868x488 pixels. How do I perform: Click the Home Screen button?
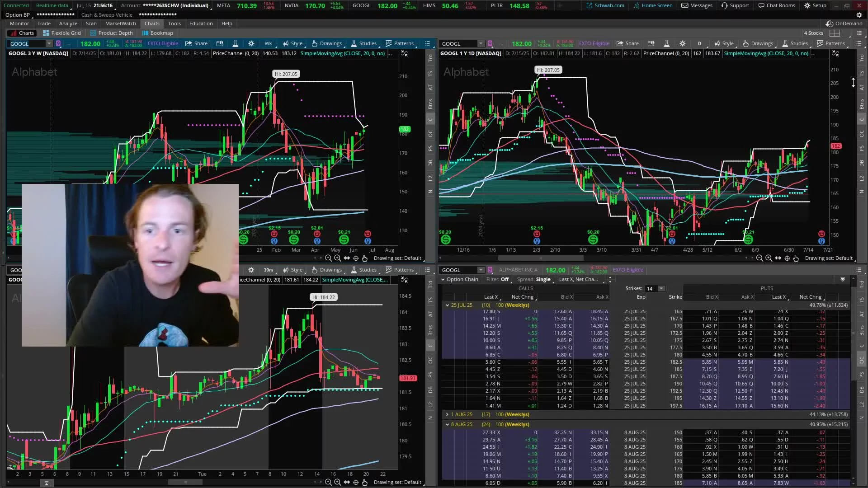pyautogui.click(x=653, y=5)
